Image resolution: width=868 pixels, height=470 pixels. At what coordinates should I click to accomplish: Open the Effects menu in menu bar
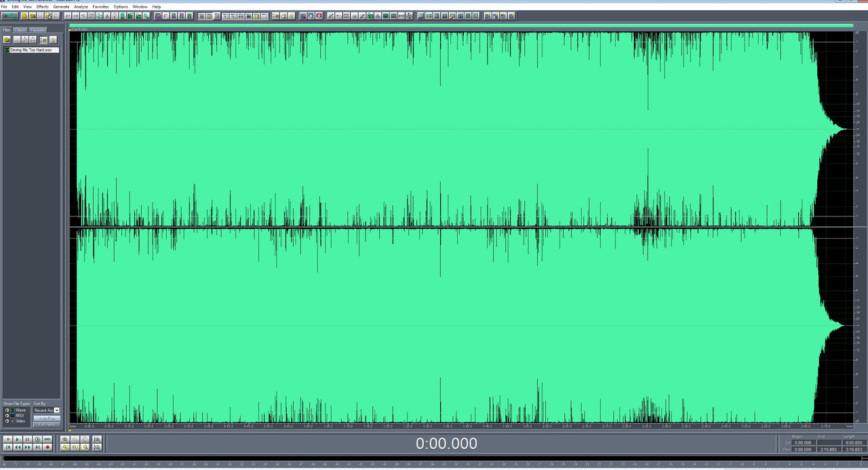(x=43, y=7)
